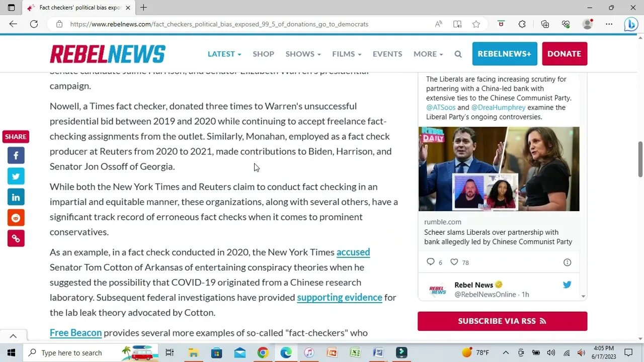The image size is (644, 362).
Task: Open Collections in Edge toolbar
Action: click(x=545, y=24)
